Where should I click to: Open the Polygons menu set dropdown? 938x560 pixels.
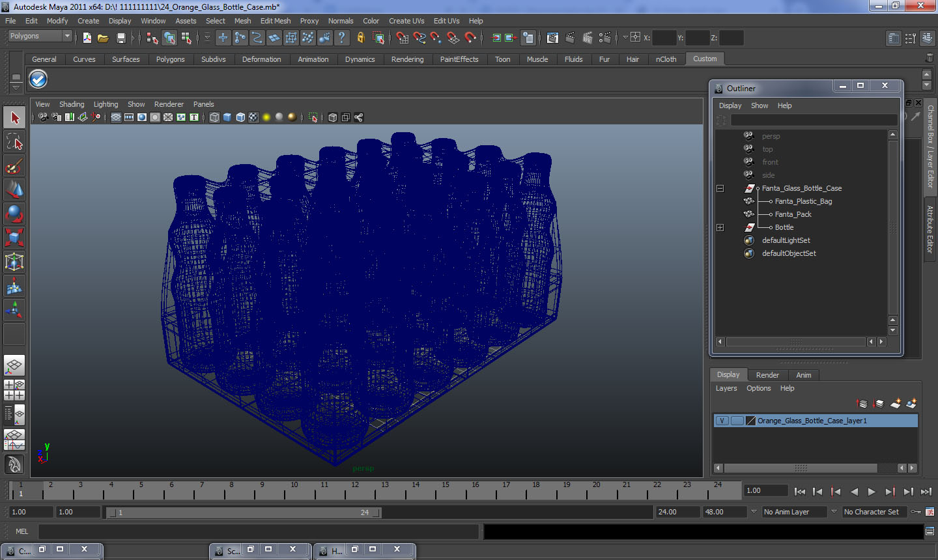[x=39, y=36]
